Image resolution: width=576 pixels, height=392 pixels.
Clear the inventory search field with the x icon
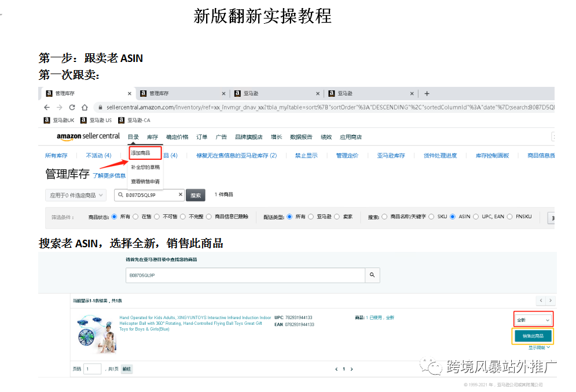pos(181,195)
